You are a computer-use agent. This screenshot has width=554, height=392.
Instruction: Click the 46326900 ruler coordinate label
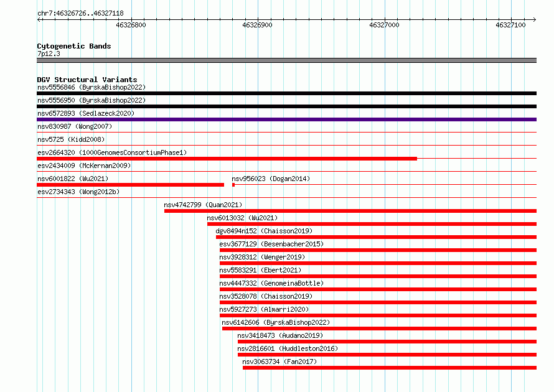coord(257,25)
